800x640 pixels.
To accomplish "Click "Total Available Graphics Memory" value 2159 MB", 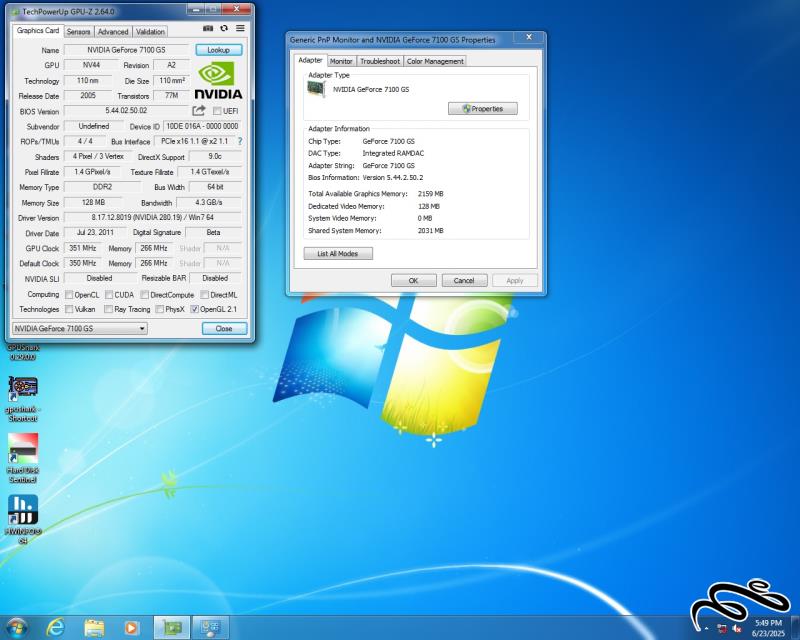I will point(431,194).
